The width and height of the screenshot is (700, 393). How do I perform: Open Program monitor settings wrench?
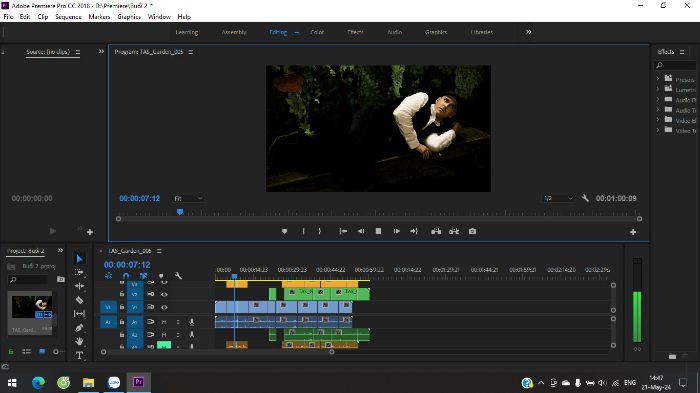(x=585, y=198)
